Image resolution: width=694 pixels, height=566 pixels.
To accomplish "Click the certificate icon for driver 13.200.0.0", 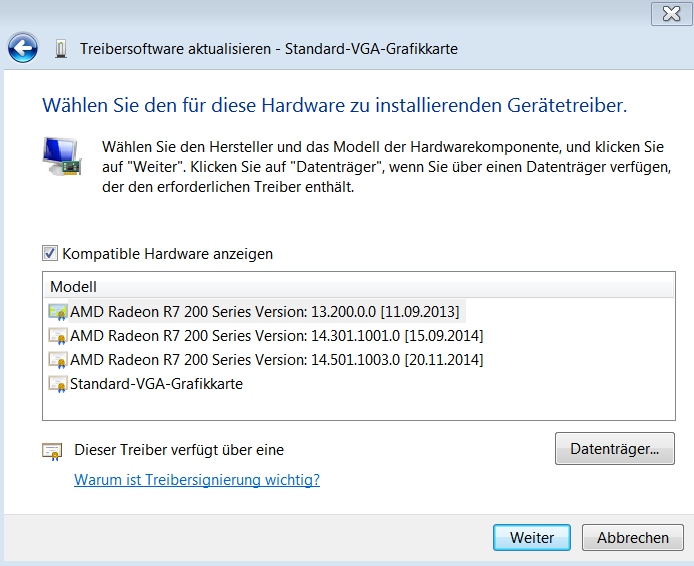I will click(58, 312).
